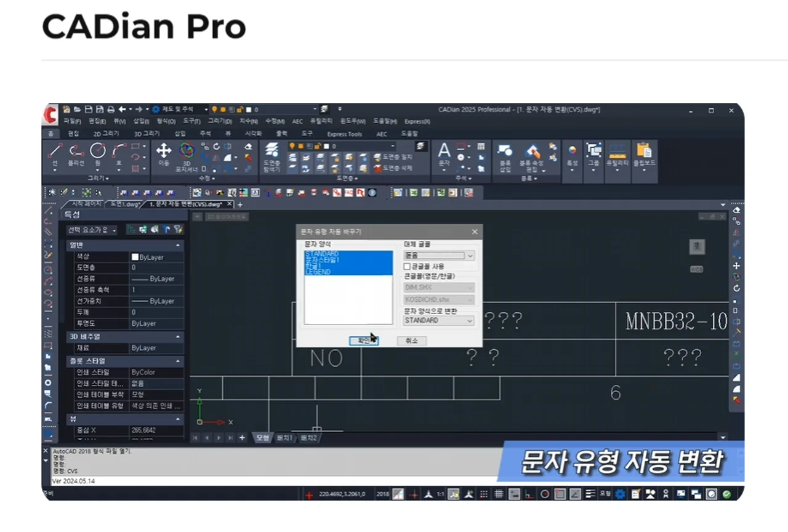788x532 pixels.
Task: Click the CADian application logo button
Action: (50, 113)
